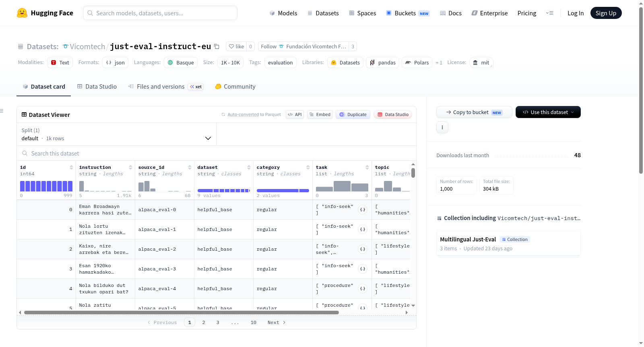Image resolution: width=644 pixels, height=347 pixels.
Task: Click the Sign Up button
Action: pos(606,13)
